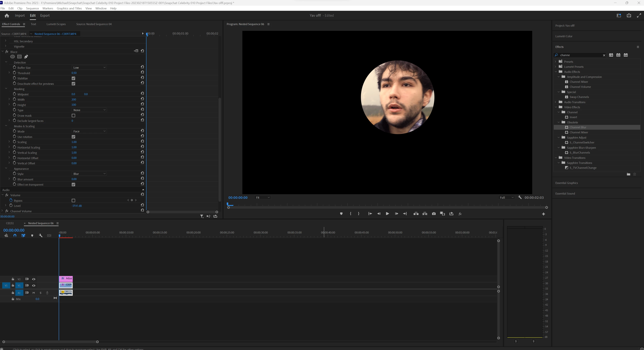Image resolution: width=644 pixels, height=350 pixels.
Task: Select the ellipse mask tool under Blace
Action: tap(12, 57)
